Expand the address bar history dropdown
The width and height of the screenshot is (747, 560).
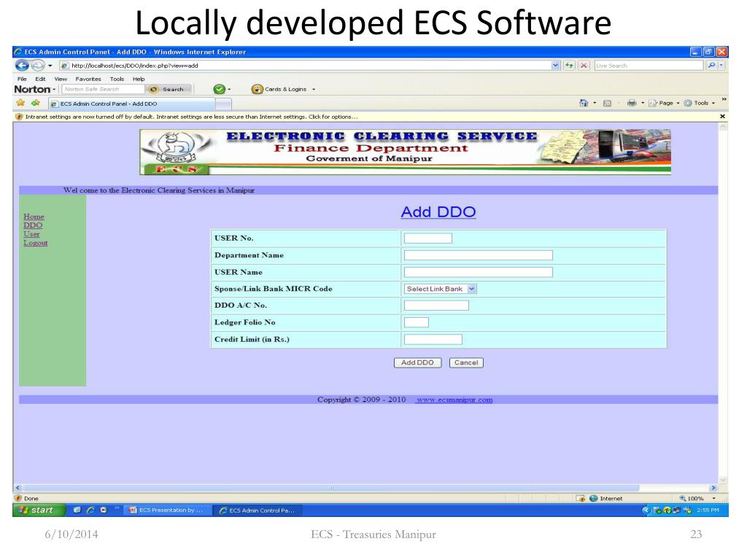[555, 65]
